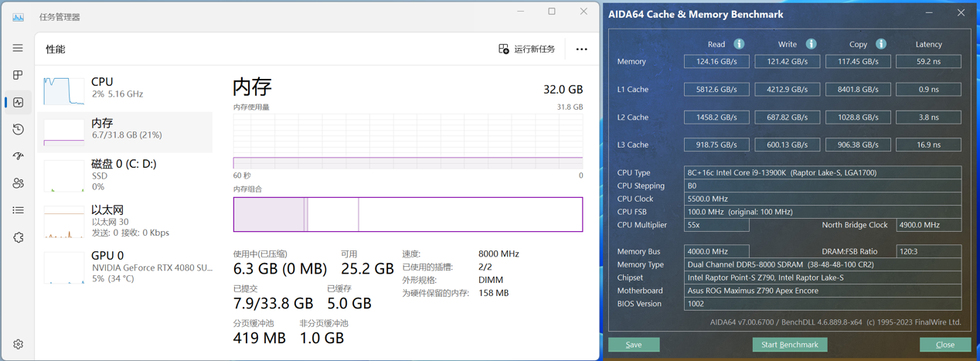Click 使用中 value 6.3 GB (0 MB)
Image resolution: width=980 pixels, height=361 pixels.
coord(280,269)
